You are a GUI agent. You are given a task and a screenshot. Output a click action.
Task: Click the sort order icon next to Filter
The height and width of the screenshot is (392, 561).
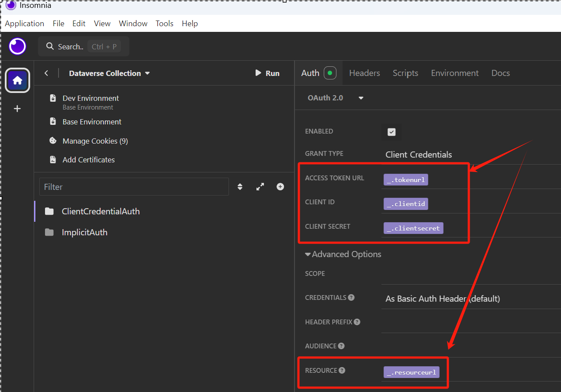(240, 187)
